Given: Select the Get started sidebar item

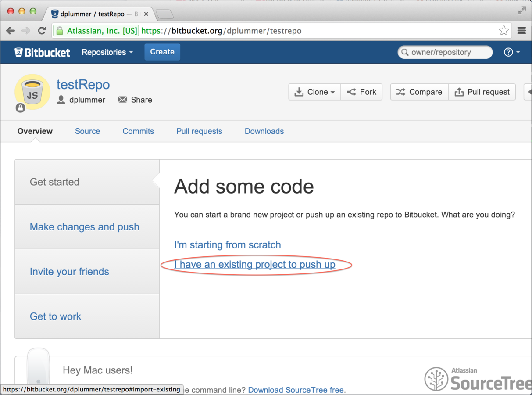Looking at the screenshot, I should [x=87, y=182].
